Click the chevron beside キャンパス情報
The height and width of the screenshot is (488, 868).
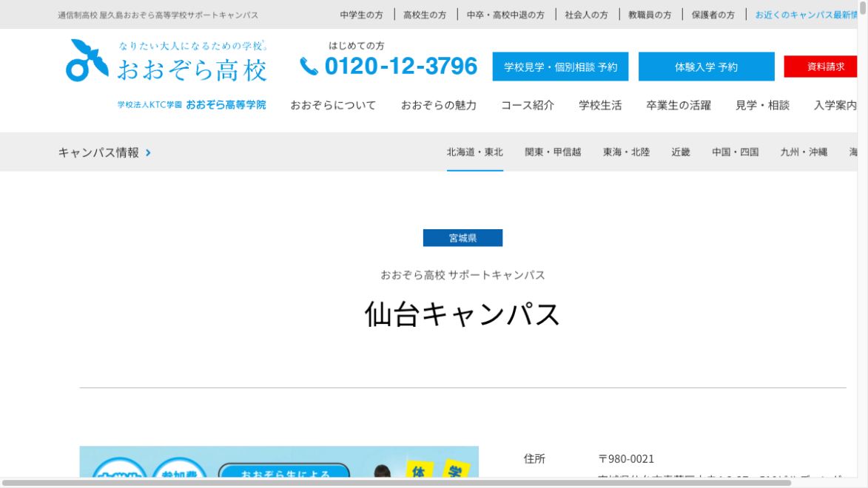pos(148,153)
